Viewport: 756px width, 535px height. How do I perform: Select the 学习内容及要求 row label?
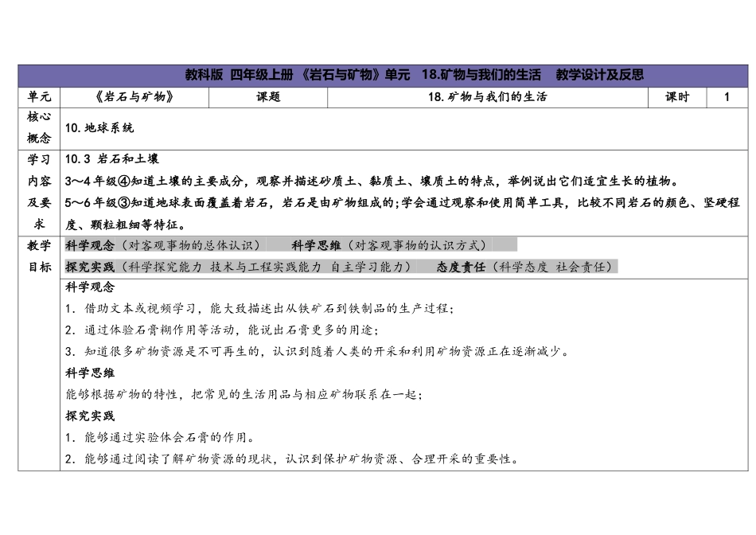[x=39, y=192]
